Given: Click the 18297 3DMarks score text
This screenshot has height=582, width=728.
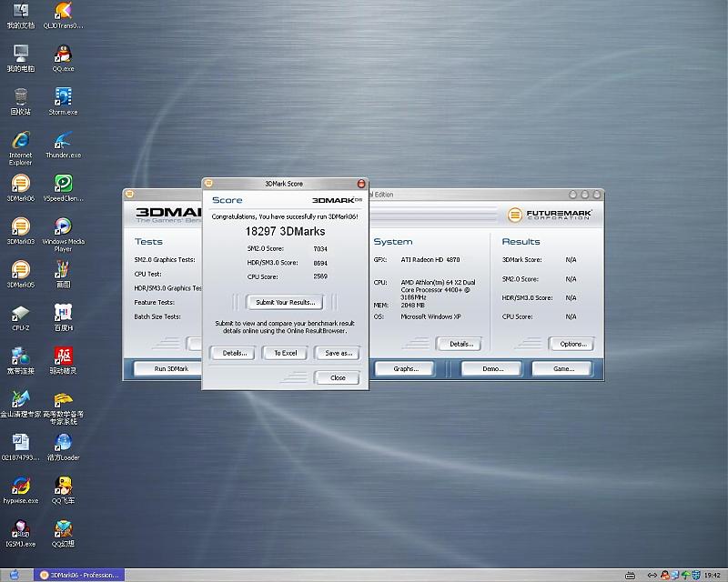Looking at the screenshot, I should 285,231.
